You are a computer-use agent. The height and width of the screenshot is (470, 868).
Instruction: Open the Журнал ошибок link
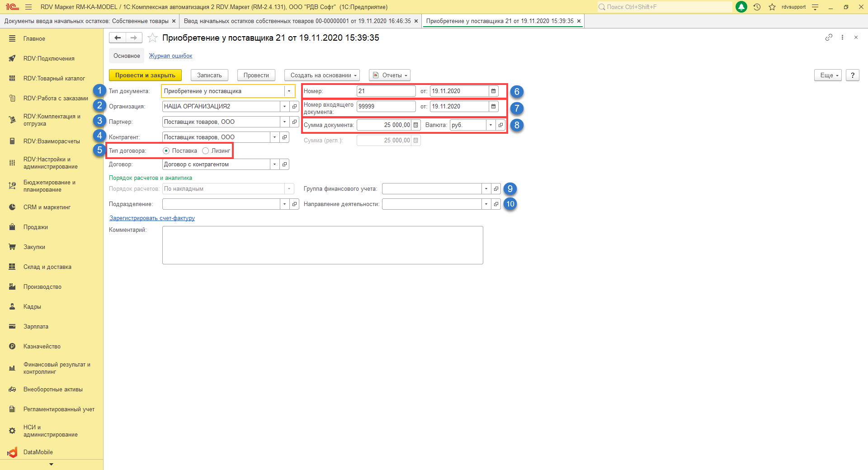point(170,56)
